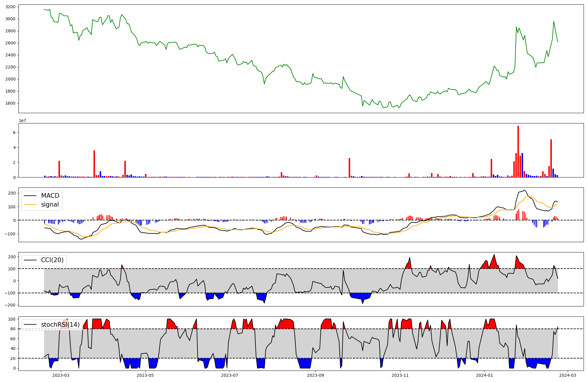
Task: Click the 80 tick on stochRSI axis
Action: (13, 329)
